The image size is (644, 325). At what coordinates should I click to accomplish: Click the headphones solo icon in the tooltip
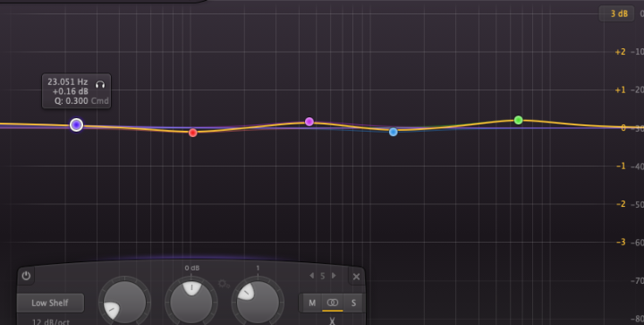pos(100,85)
